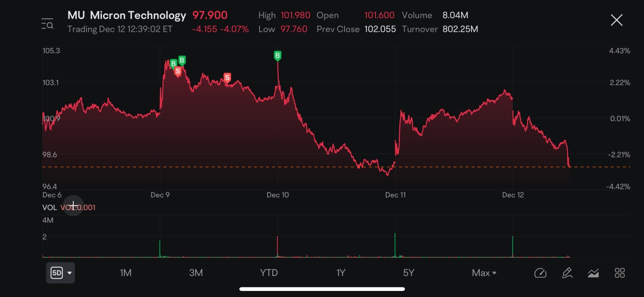Tap the red S marker below the B markers
644x297 pixels.
178,72
